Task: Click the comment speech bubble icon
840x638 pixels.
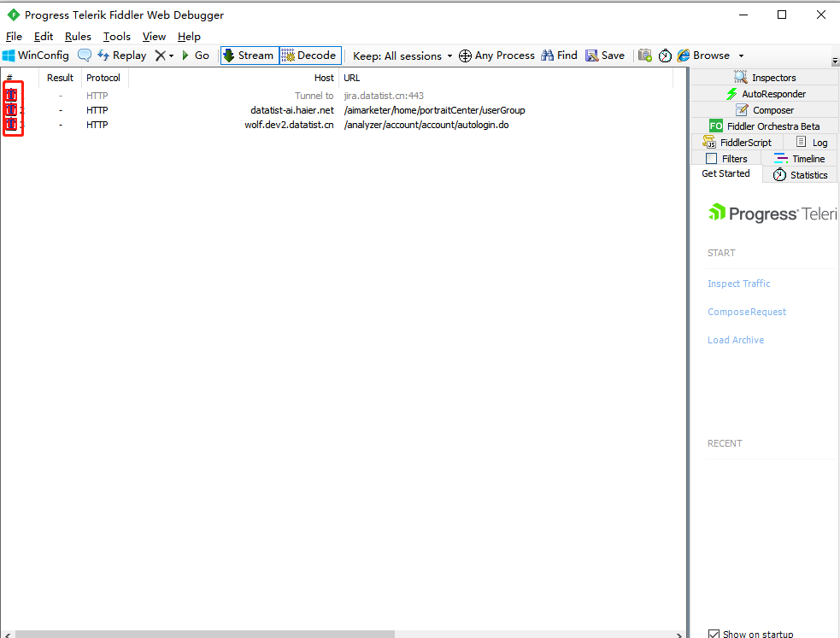Action: 84,56
